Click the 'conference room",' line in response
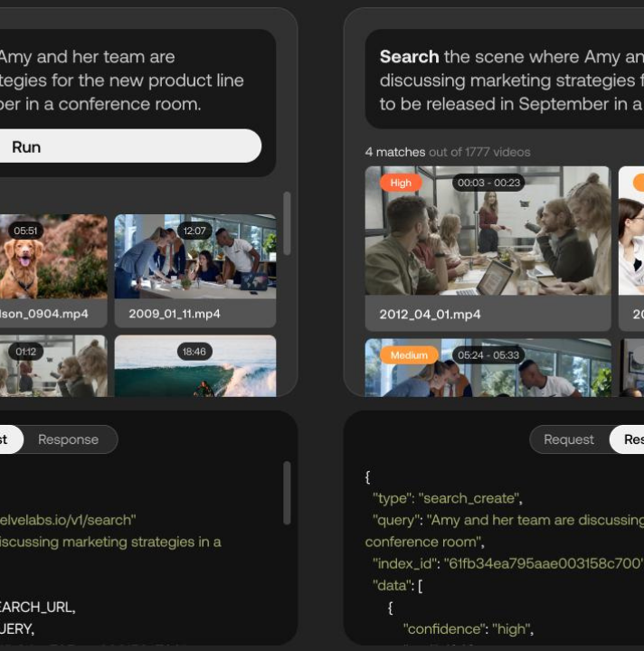The image size is (644, 651). 425,542
